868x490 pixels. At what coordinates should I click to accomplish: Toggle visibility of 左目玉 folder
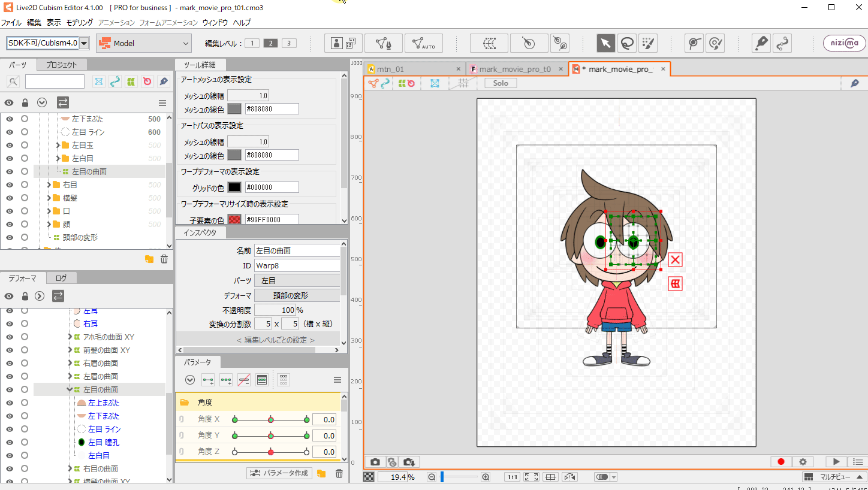10,145
